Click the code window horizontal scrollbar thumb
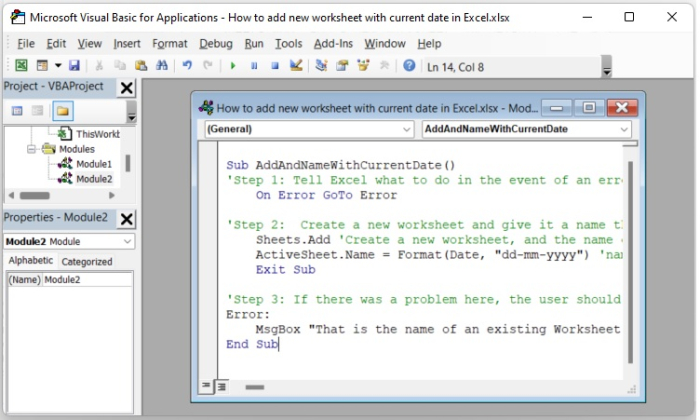The image size is (700, 420). point(255,387)
